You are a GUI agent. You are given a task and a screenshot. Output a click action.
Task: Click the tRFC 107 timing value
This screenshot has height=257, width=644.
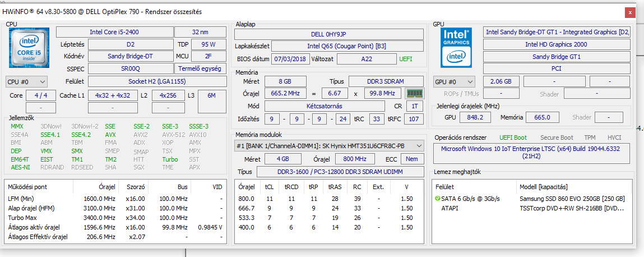(414, 120)
